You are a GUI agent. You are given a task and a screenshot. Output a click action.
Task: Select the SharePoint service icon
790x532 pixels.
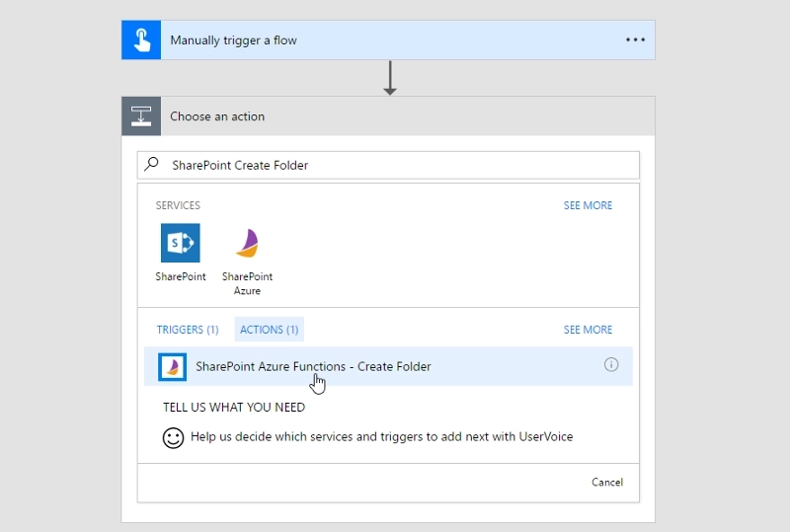pyautogui.click(x=181, y=243)
